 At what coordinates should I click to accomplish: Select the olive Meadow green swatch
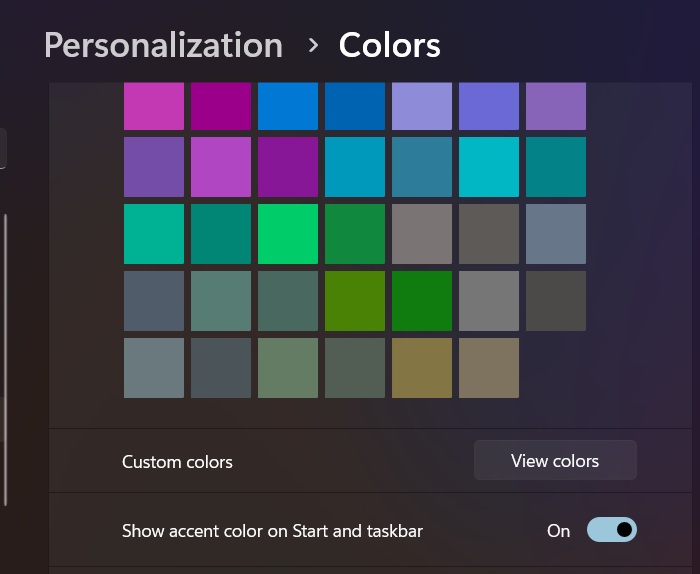(354, 301)
